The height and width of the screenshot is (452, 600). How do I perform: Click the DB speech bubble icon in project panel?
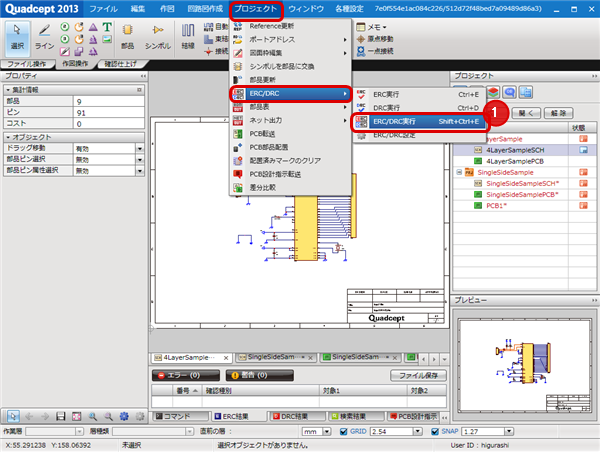click(x=509, y=92)
